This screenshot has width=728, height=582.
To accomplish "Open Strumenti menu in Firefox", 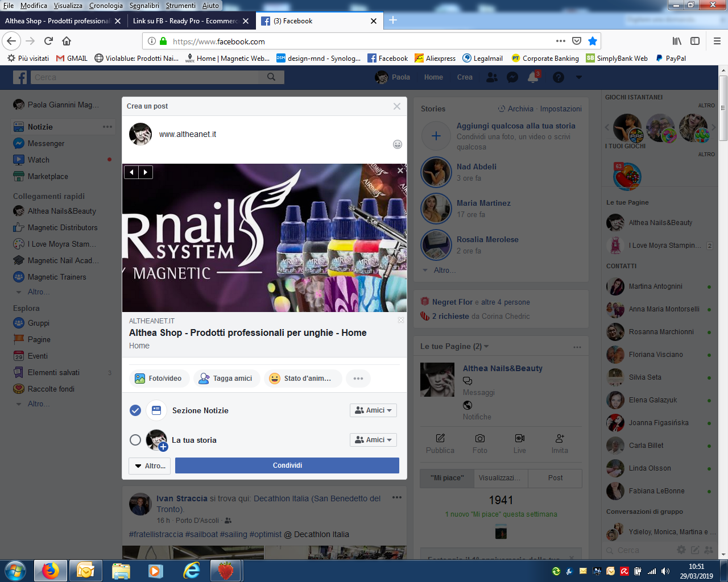I will tap(181, 6).
